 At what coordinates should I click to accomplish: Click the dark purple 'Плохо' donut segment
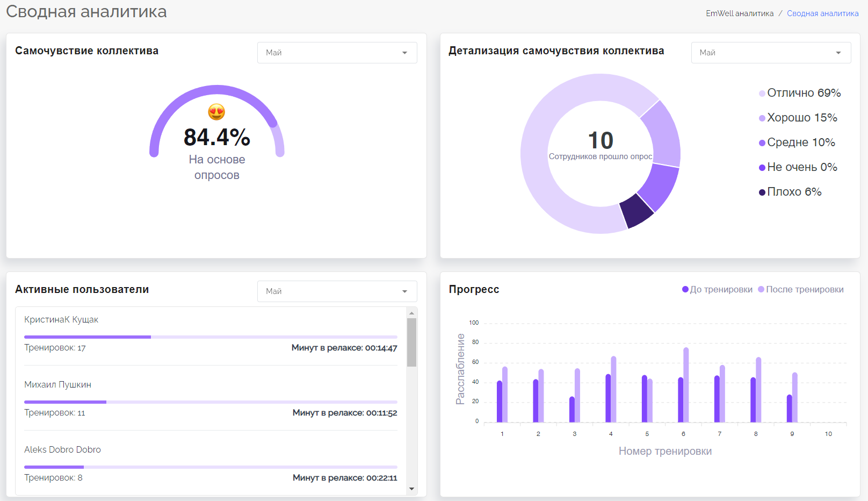(x=637, y=210)
